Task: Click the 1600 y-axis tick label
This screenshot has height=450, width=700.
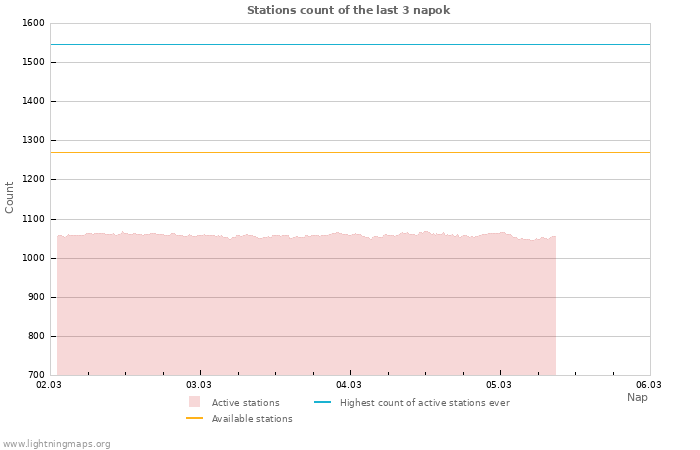Action: coord(32,23)
